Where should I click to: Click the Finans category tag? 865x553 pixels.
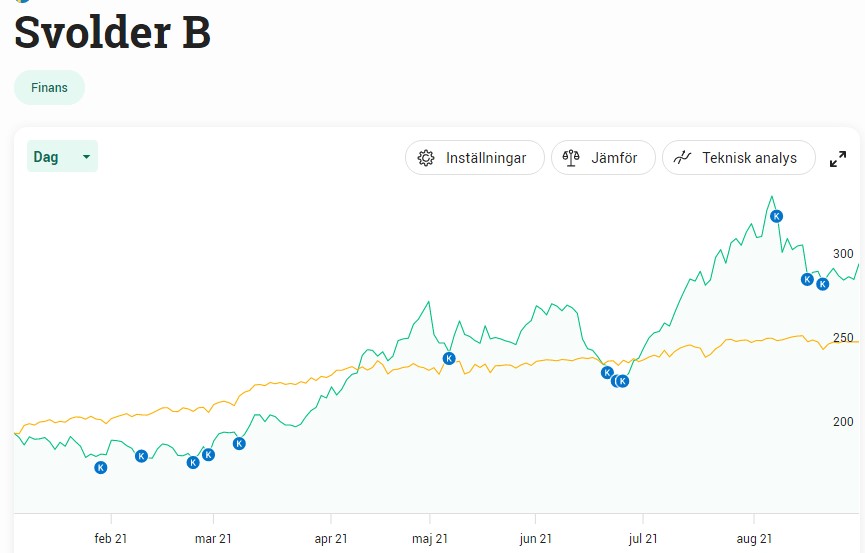49,87
